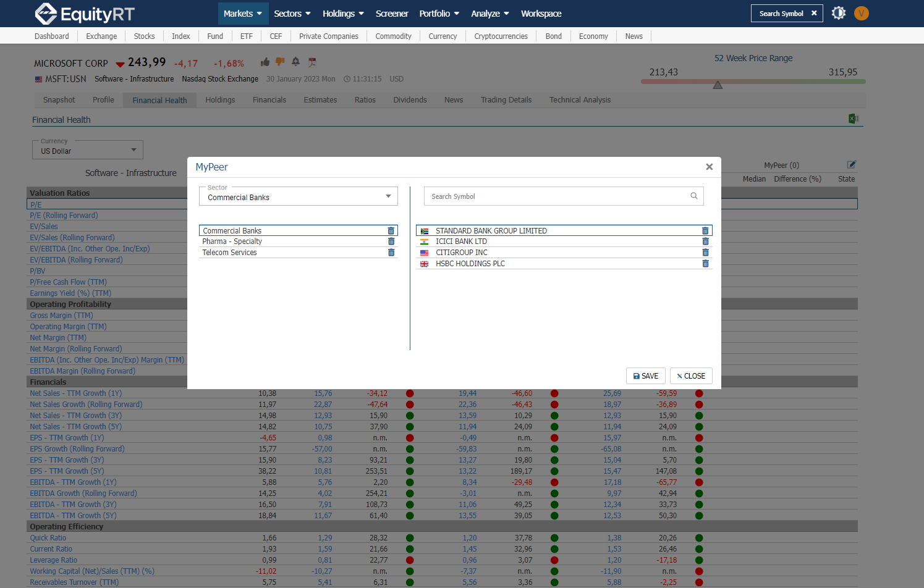Viewport: 924px width, 588px height.
Task: Remove HSBC HOLDINGS PLC with trash icon
Action: [705, 264]
